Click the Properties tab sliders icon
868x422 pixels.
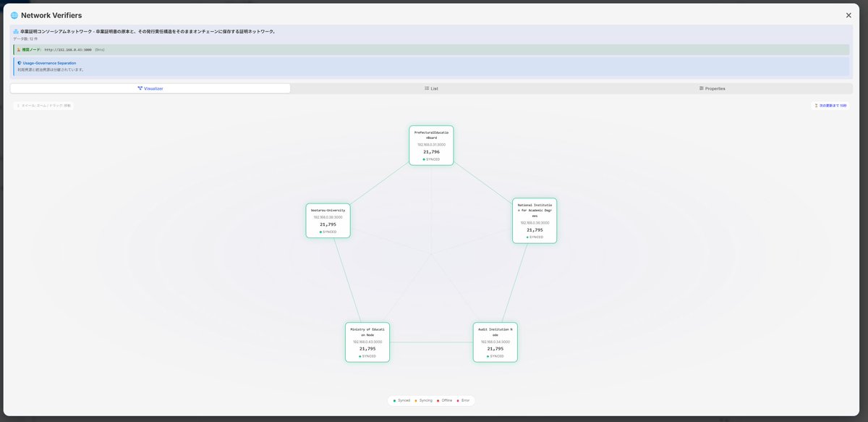coord(702,88)
